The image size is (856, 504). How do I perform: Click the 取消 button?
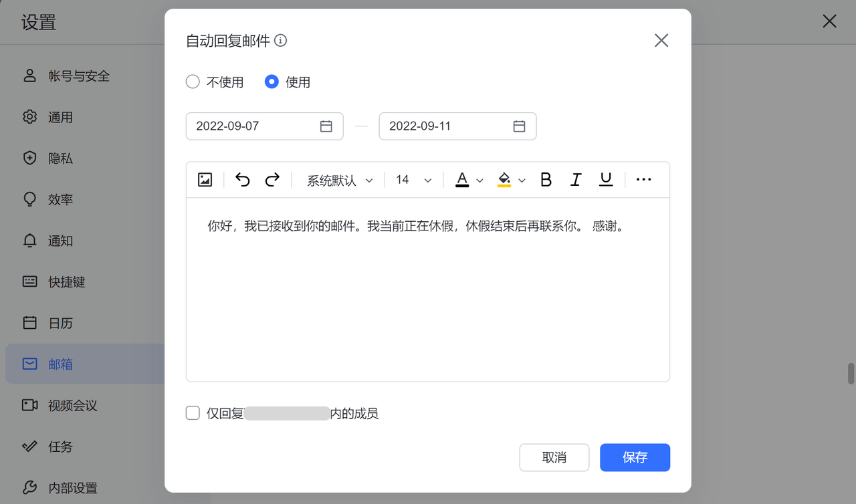pyautogui.click(x=554, y=457)
